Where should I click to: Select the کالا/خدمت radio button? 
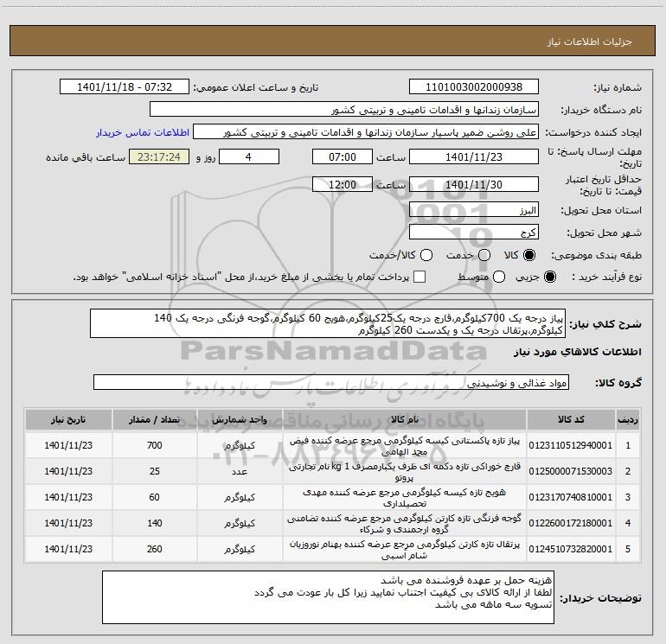click(426, 255)
